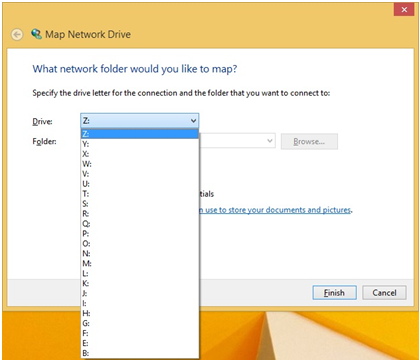Choose Y: from the drive list
The image size is (419, 361).
click(140, 144)
